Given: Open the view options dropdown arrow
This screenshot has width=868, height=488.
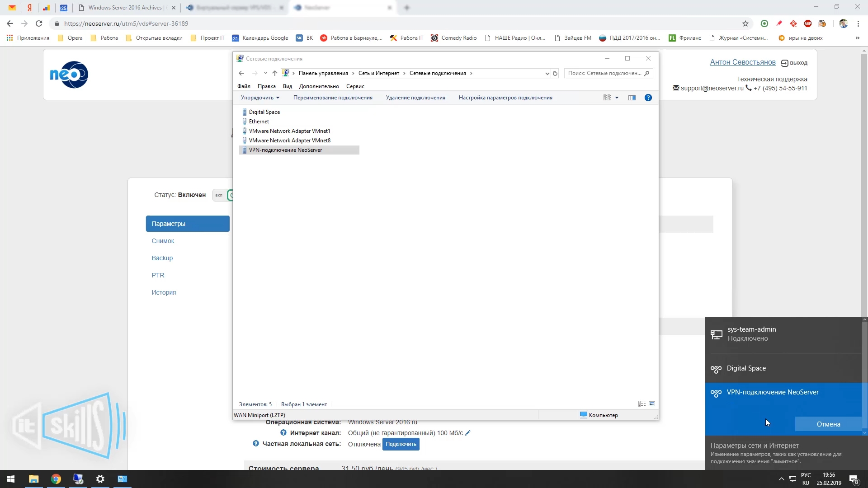Looking at the screenshot, I should (617, 98).
